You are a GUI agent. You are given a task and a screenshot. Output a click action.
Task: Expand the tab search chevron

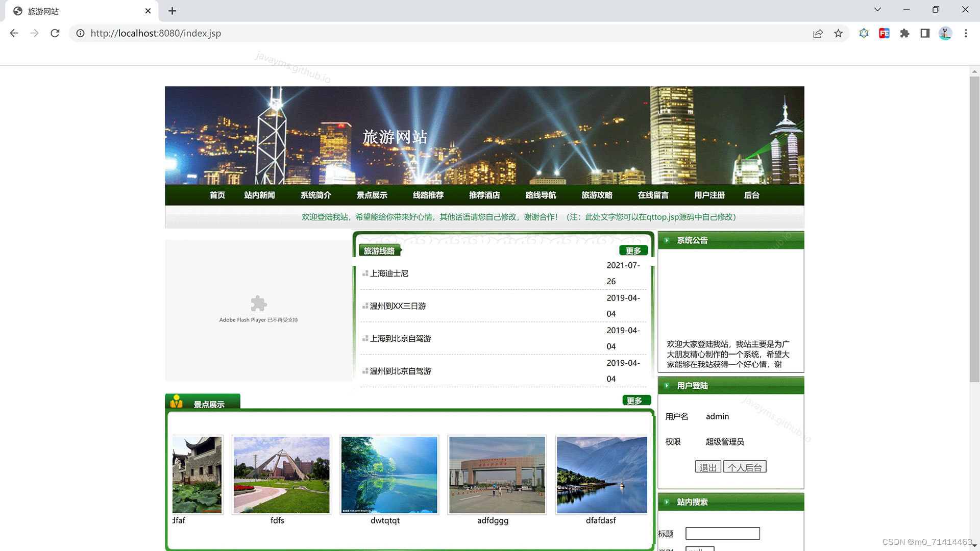877,10
